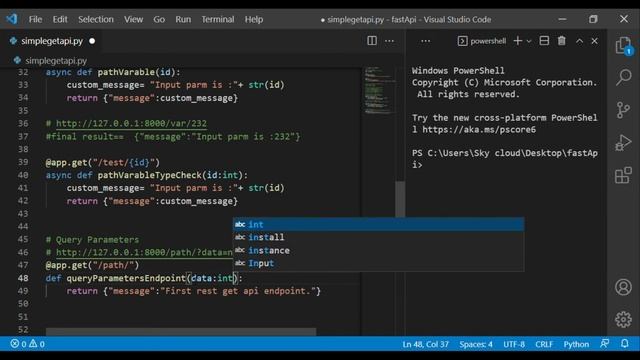
Task: Select the simplegetapi.py editor tab
Action: tap(52, 41)
